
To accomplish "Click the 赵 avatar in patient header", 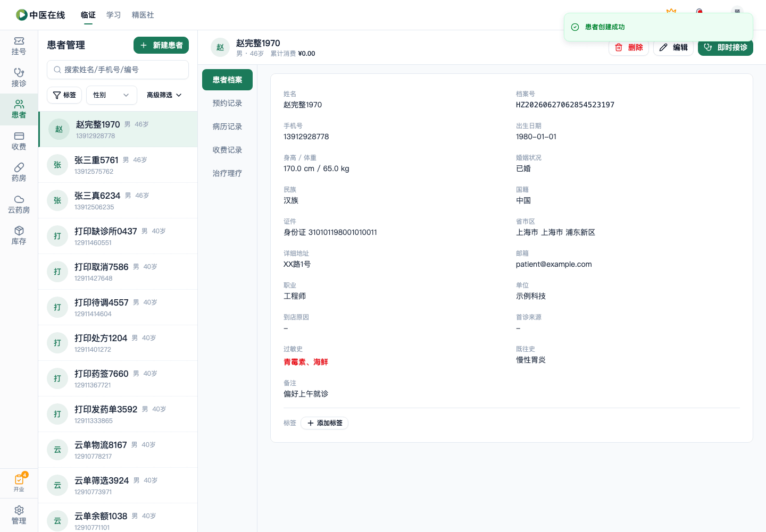I will 220,47.
